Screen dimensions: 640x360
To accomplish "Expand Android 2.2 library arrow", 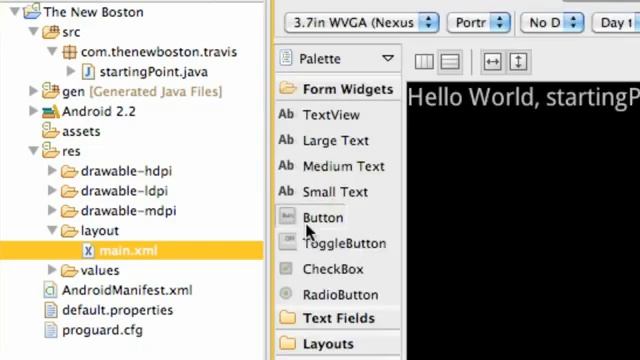I will (34, 111).
